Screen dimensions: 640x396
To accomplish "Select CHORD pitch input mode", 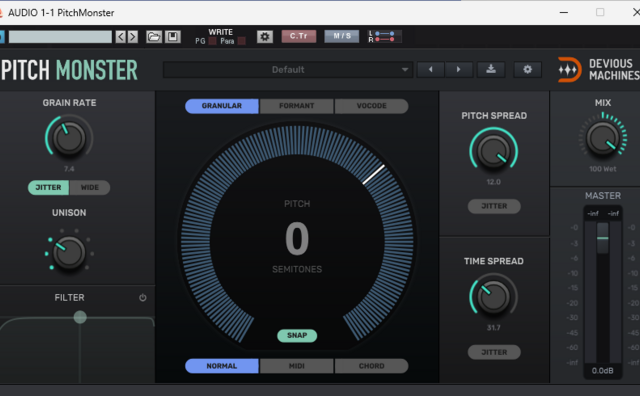I will coord(371,366).
